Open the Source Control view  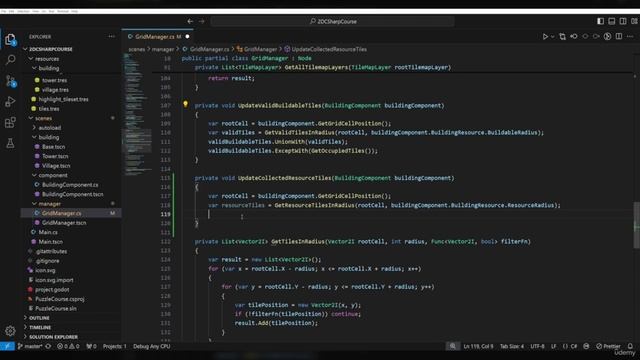click(x=10, y=81)
